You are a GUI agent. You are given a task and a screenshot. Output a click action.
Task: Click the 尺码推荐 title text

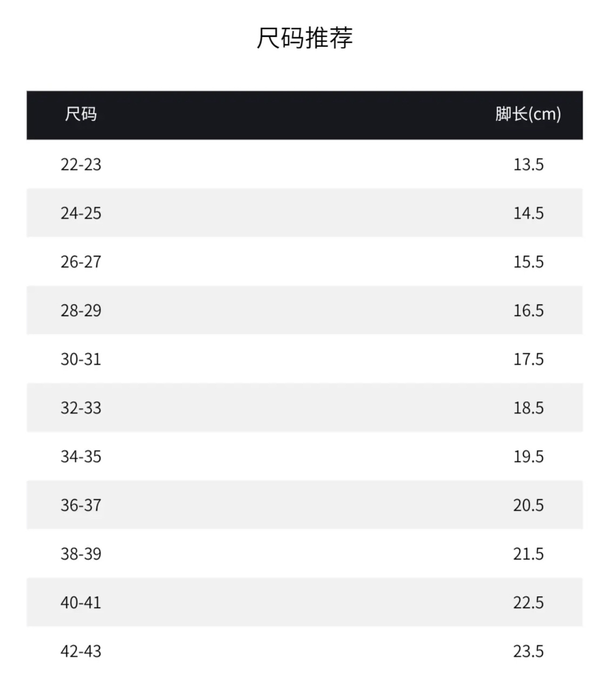coord(304,38)
